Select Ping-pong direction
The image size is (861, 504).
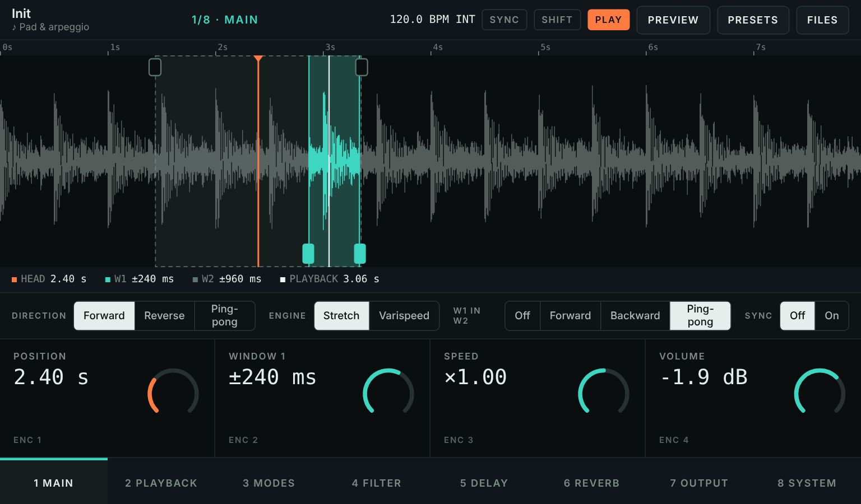[x=225, y=316]
